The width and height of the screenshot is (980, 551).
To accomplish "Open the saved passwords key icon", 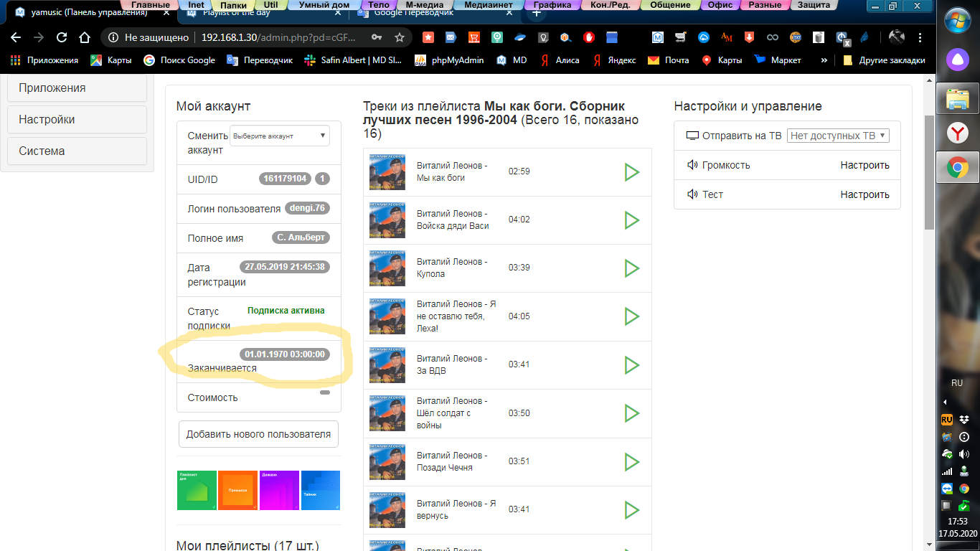I will pyautogui.click(x=377, y=37).
